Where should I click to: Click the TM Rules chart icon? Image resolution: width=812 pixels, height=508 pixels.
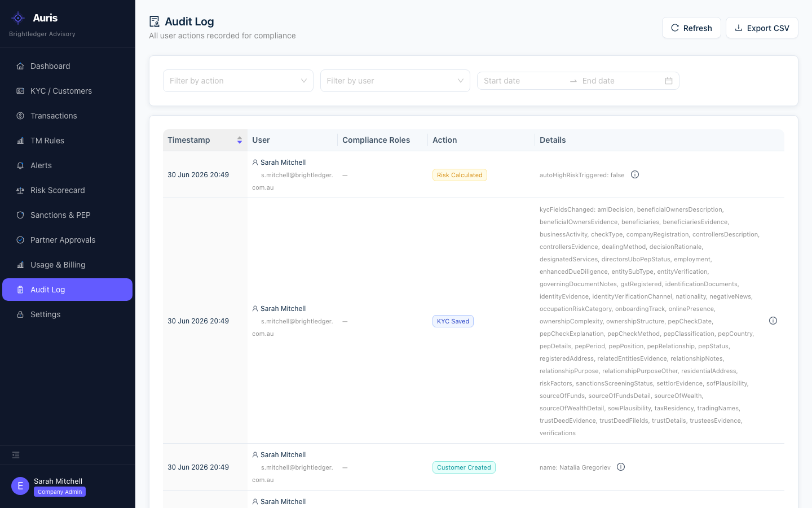point(20,141)
